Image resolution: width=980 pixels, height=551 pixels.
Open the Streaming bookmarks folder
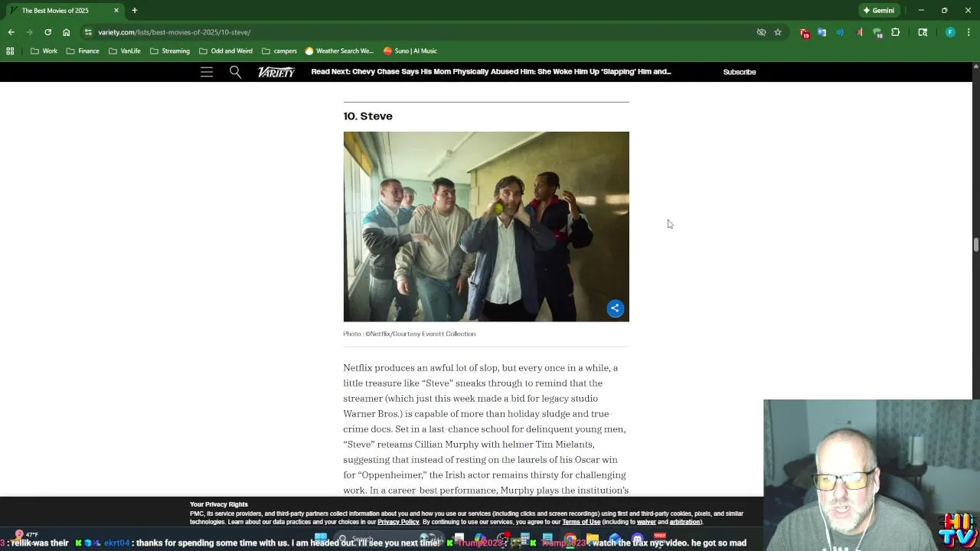[170, 51]
